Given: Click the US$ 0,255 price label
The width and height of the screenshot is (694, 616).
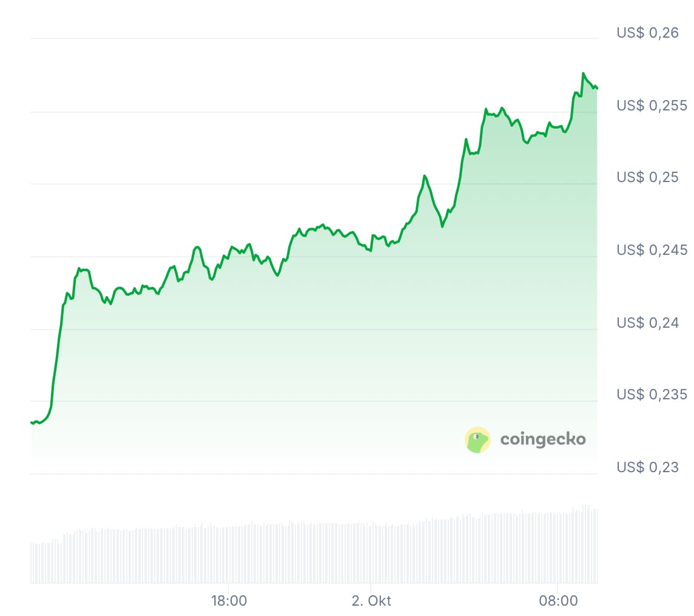Looking at the screenshot, I should 652,106.
